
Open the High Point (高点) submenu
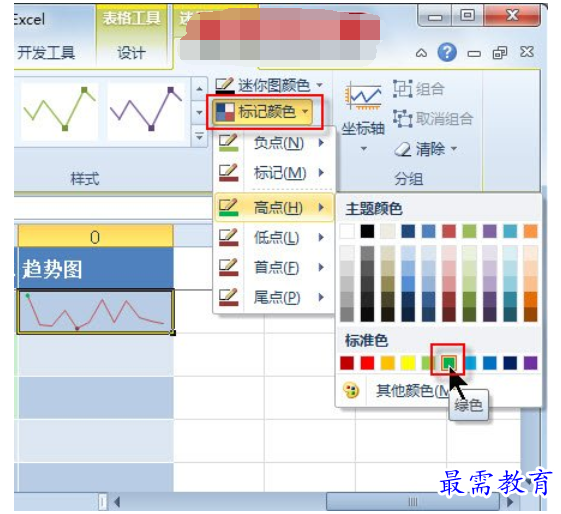point(274,207)
